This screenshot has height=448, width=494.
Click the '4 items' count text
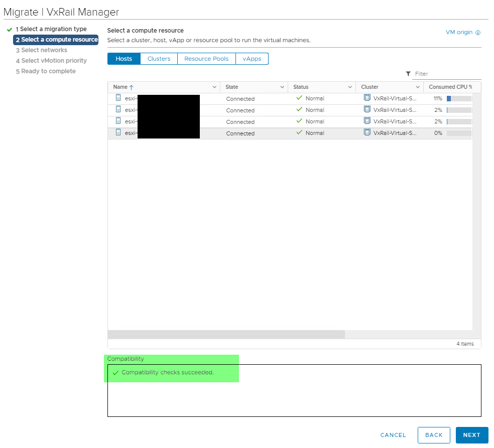[x=465, y=344]
